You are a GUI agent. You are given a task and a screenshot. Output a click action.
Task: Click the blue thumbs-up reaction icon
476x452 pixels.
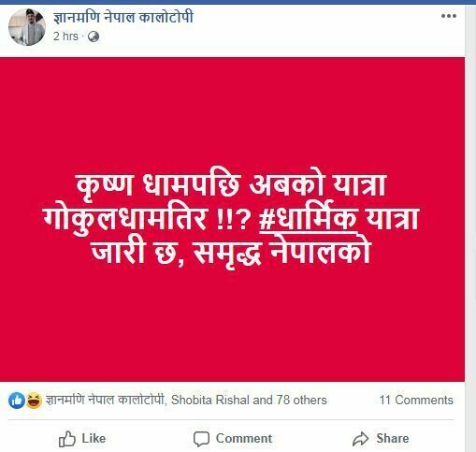[17, 401]
